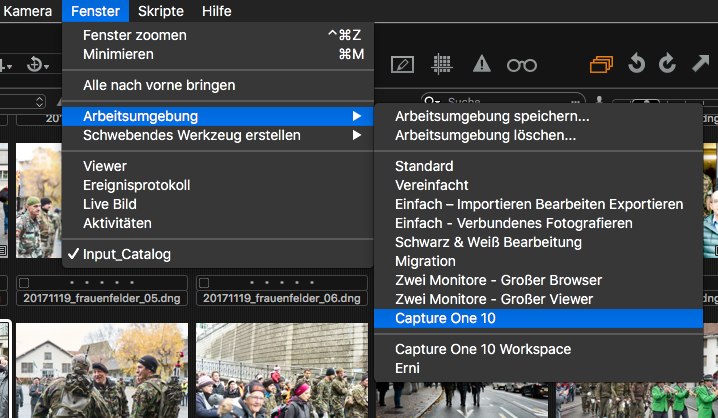
Task: Open Aktivitäten window
Action: pos(218,223)
